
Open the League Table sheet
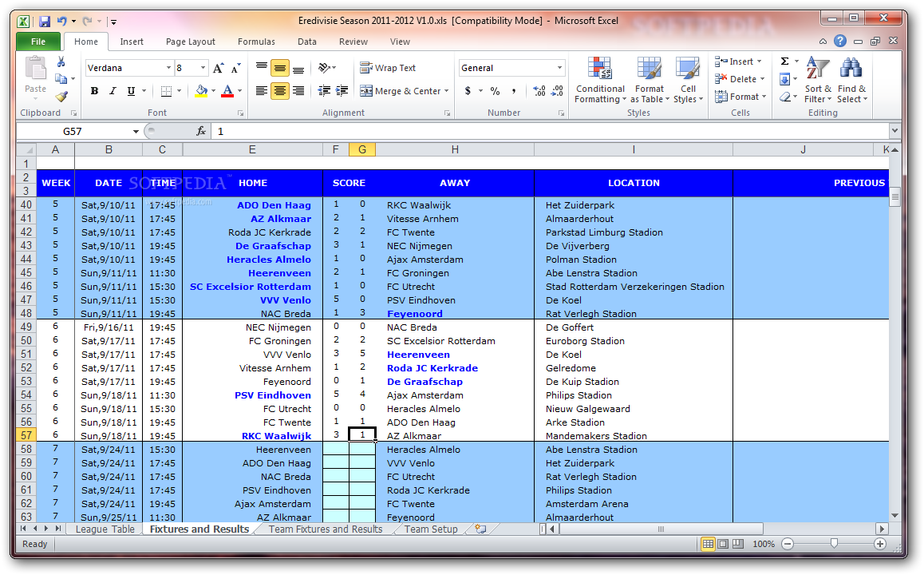pyautogui.click(x=105, y=529)
